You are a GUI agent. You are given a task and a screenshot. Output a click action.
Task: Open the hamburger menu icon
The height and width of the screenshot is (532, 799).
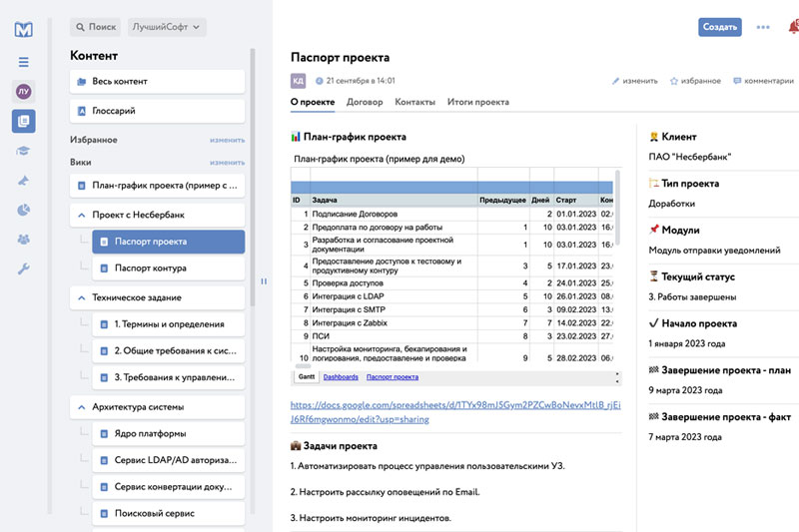point(23,62)
